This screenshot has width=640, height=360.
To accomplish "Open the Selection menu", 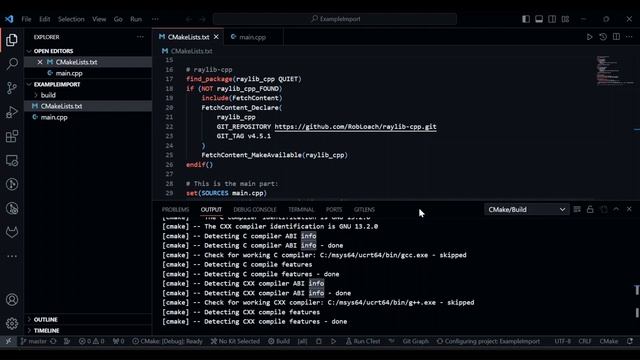I will (71, 19).
